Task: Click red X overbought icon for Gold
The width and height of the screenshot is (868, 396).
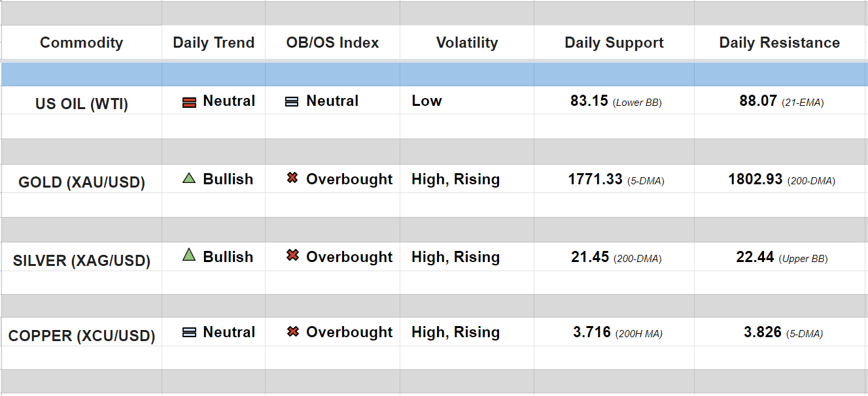Action: click(292, 178)
